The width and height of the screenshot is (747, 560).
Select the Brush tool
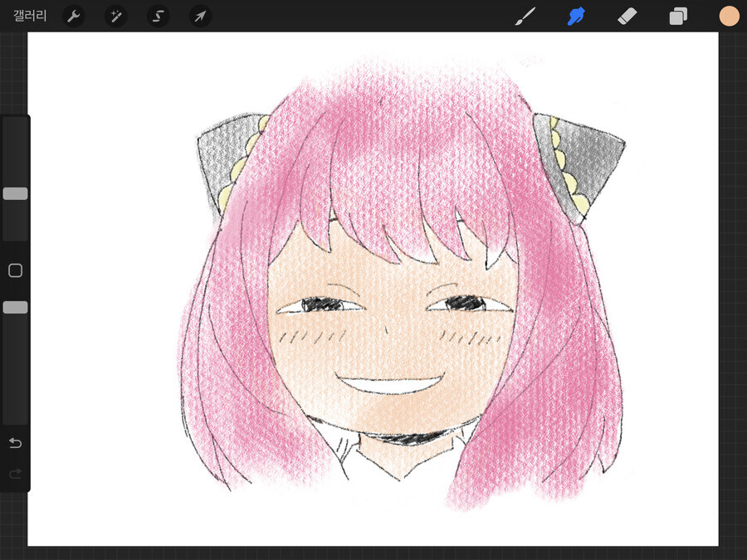click(525, 17)
